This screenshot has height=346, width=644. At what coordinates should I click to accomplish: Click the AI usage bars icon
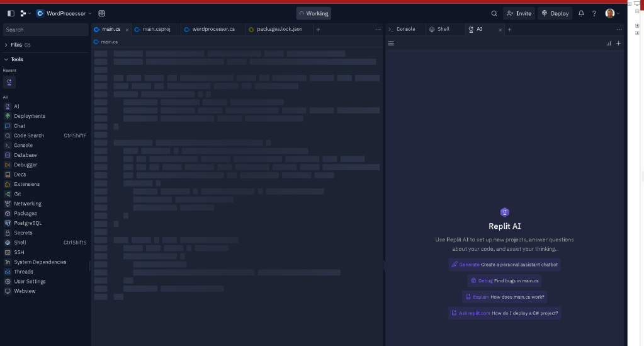(x=609, y=43)
